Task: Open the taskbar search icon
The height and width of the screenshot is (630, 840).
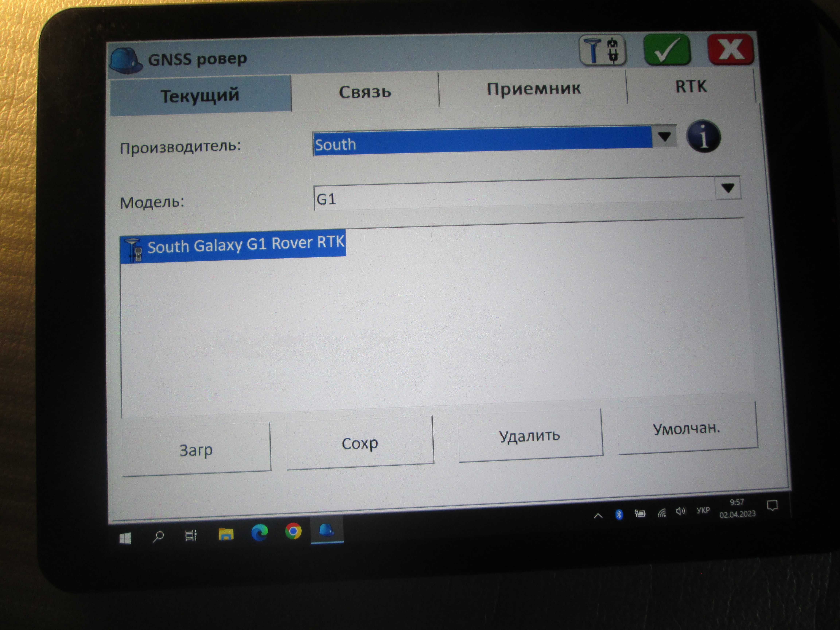Action: coord(158,537)
